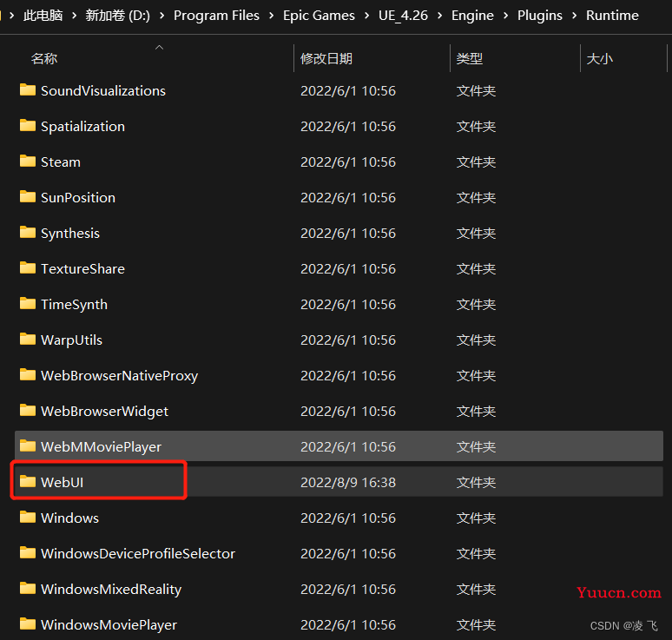Screen dimensions: 672x640
Task: Select the Synthesis folder name
Action: pyautogui.click(x=70, y=234)
